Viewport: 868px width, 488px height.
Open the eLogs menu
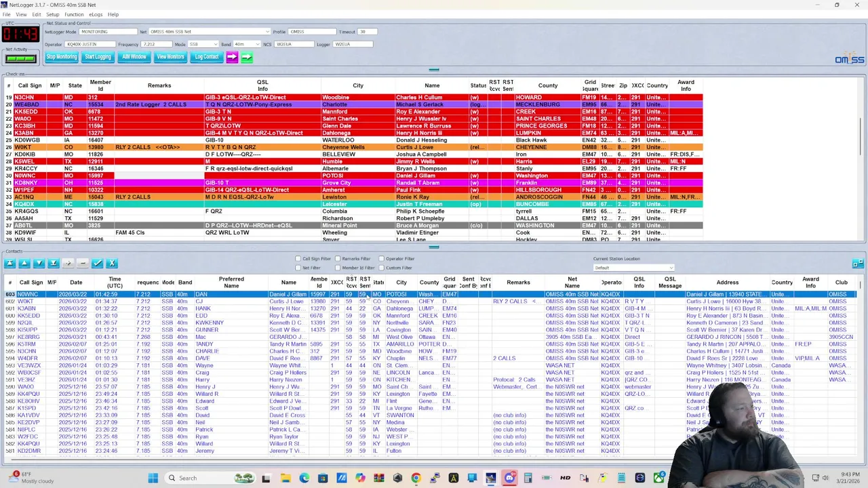point(96,14)
